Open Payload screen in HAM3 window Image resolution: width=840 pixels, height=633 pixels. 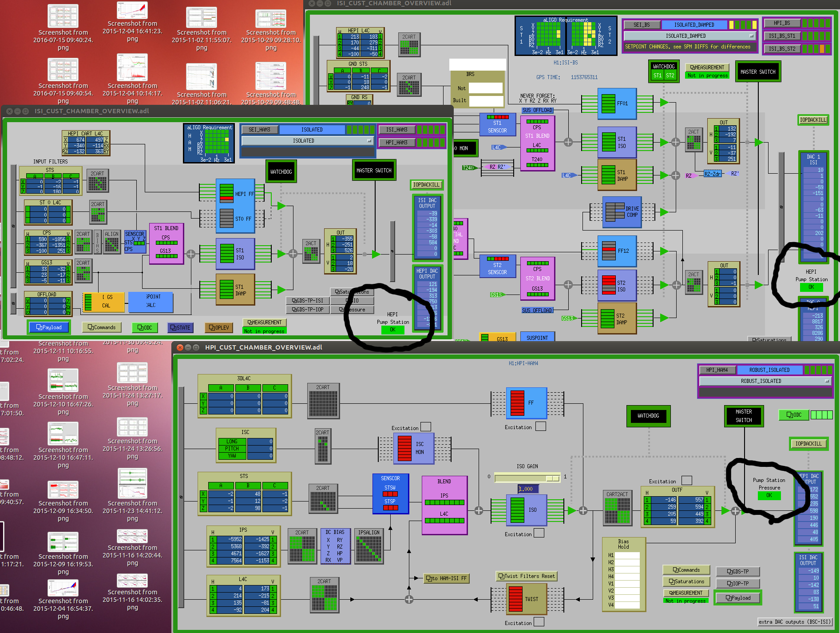tap(49, 327)
